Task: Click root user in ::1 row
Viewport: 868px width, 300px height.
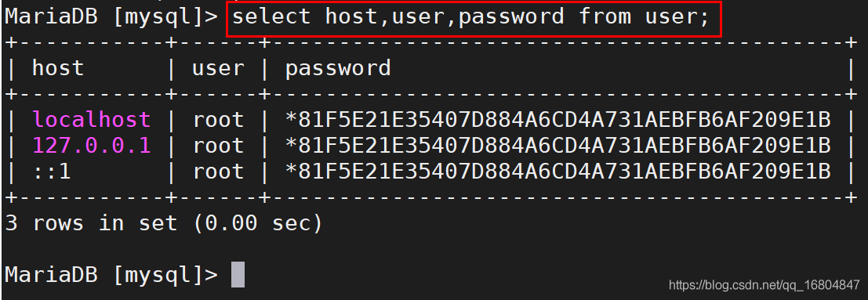Action: [x=218, y=172]
